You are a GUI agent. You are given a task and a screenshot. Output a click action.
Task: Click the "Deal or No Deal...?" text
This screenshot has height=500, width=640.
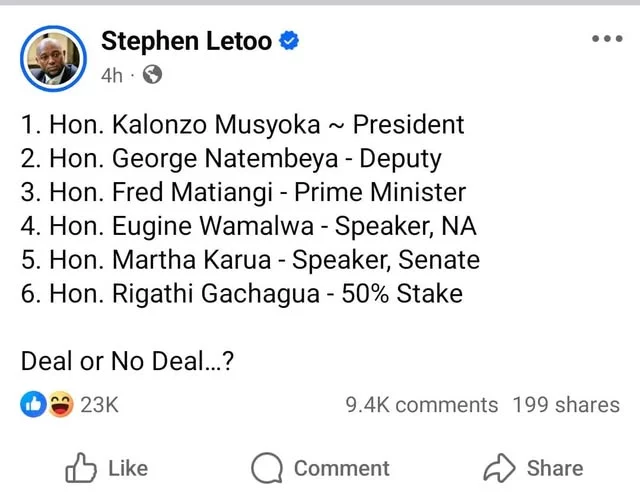pos(127,362)
